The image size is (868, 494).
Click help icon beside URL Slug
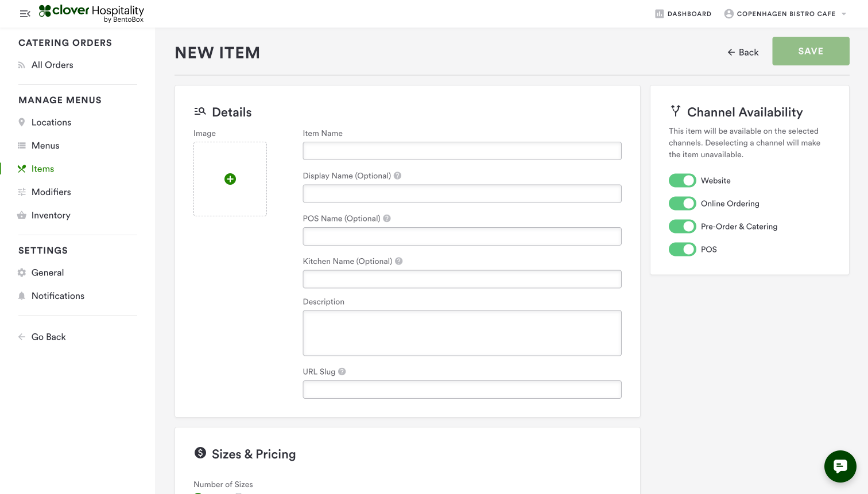342,372
